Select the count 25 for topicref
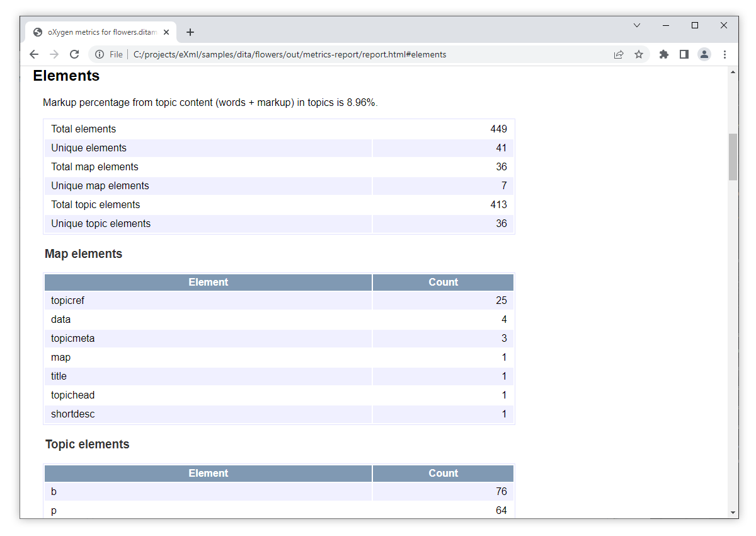The image size is (756, 536). click(x=501, y=301)
